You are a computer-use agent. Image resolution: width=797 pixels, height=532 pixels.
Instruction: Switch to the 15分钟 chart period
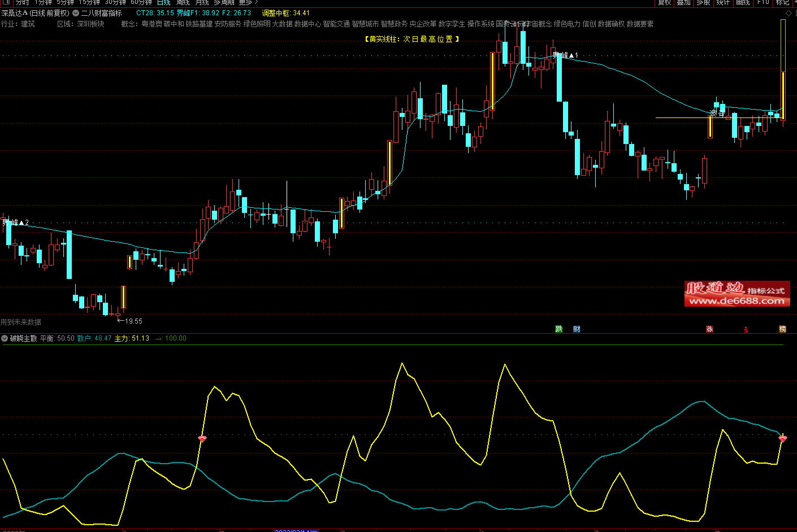coord(89,2)
